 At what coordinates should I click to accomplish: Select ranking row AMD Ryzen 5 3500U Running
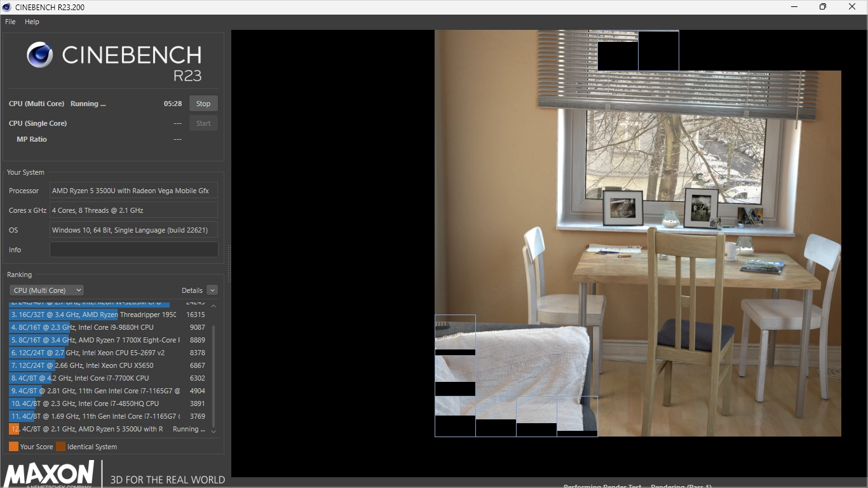(x=108, y=429)
